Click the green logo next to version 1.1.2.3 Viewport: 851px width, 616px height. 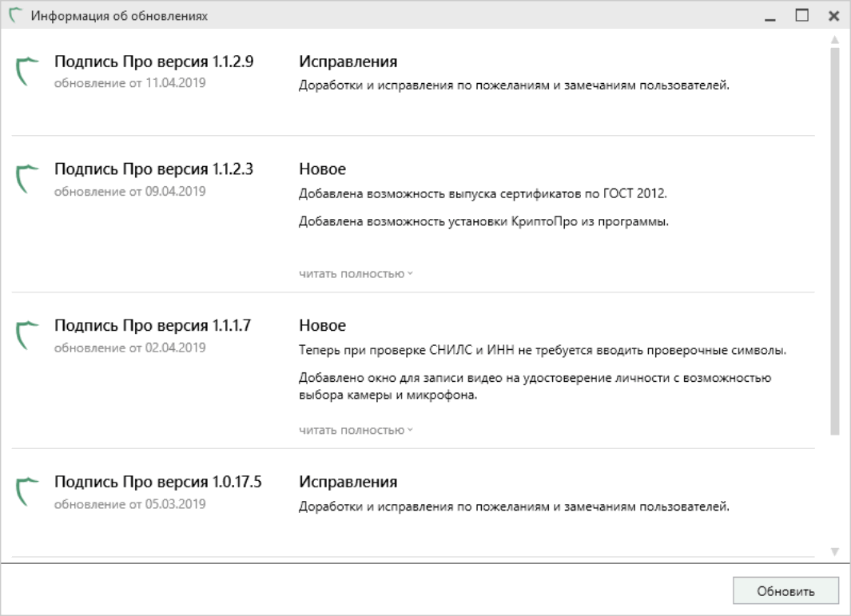27,179
